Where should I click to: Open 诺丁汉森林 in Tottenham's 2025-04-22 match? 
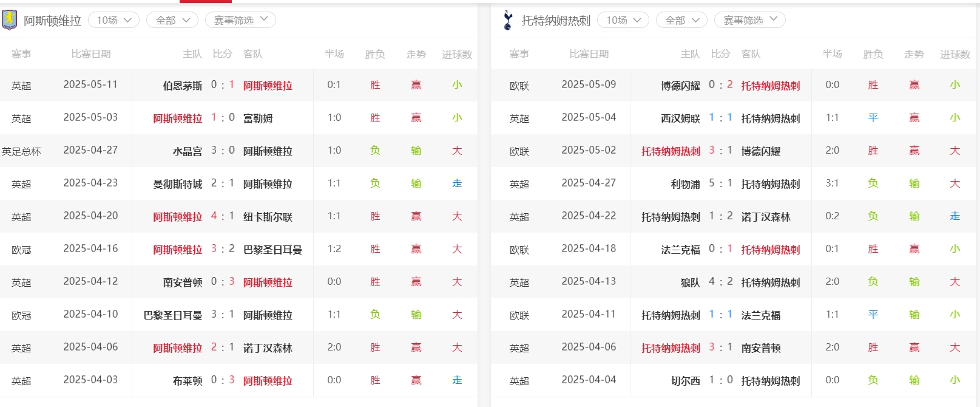click(766, 217)
